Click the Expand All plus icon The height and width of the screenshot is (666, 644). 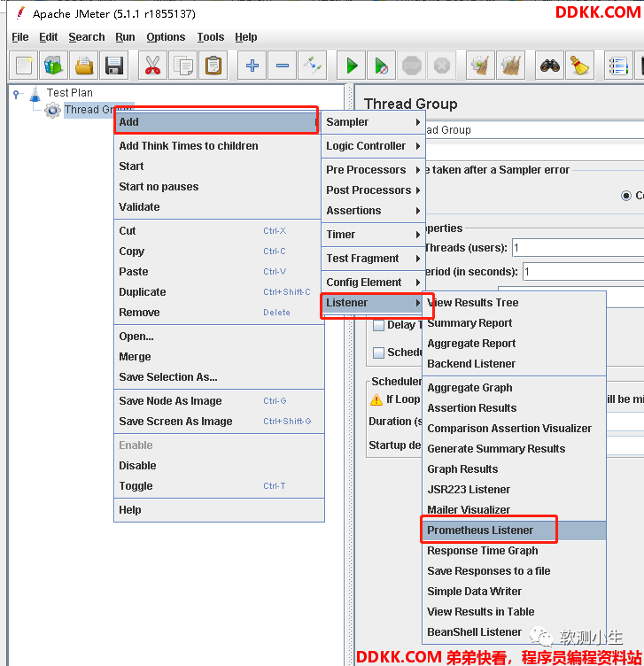[252, 66]
